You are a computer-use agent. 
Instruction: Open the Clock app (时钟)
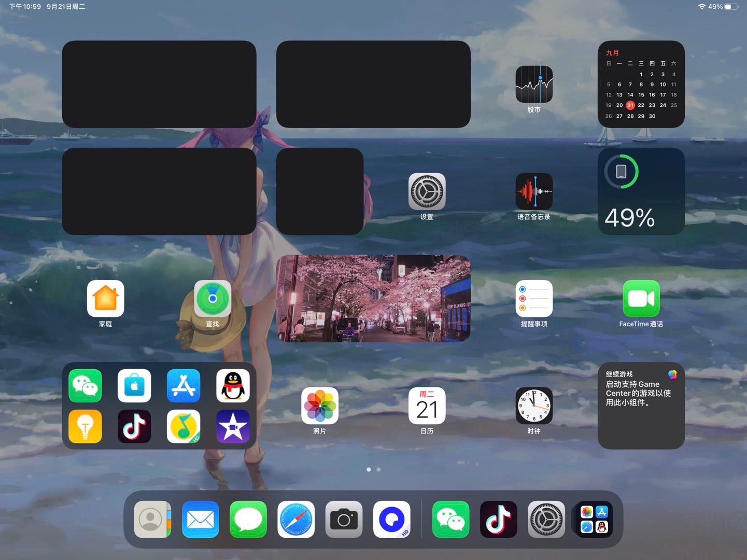tap(534, 405)
